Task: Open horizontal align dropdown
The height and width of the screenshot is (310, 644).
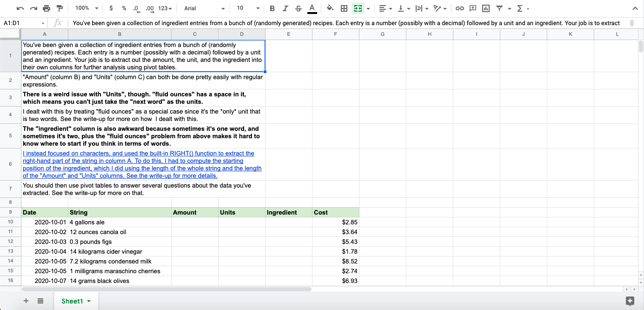Action: (x=385, y=8)
